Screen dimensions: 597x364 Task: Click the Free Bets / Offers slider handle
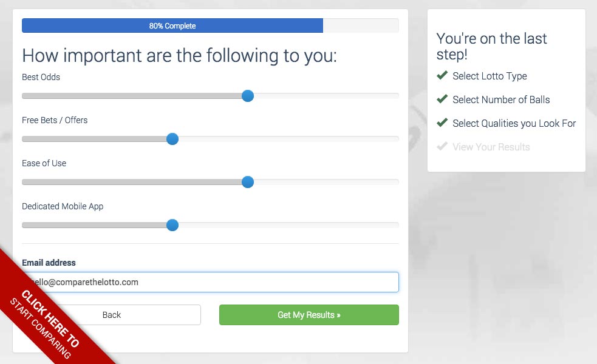(172, 139)
